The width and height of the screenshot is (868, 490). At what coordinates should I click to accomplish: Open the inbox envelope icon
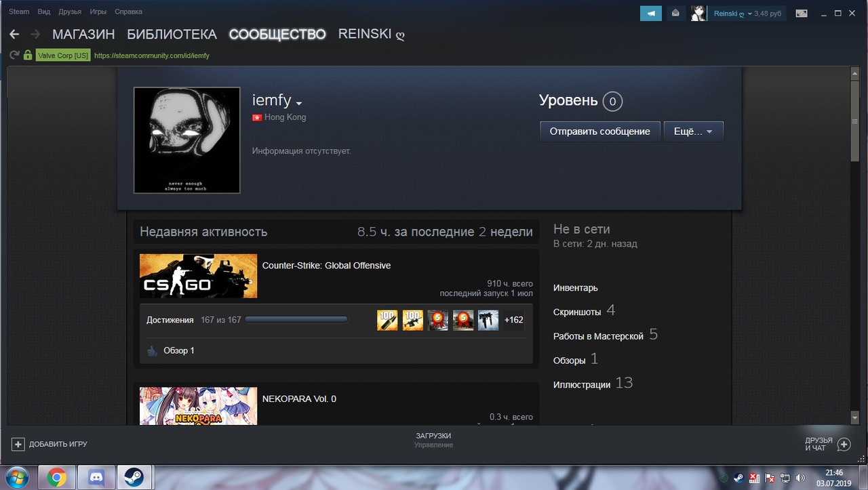(x=675, y=13)
